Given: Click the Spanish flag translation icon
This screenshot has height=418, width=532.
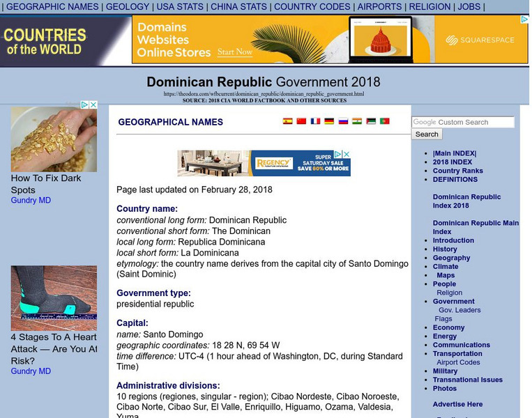Looking at the screenshot, I should click(287, 121).
